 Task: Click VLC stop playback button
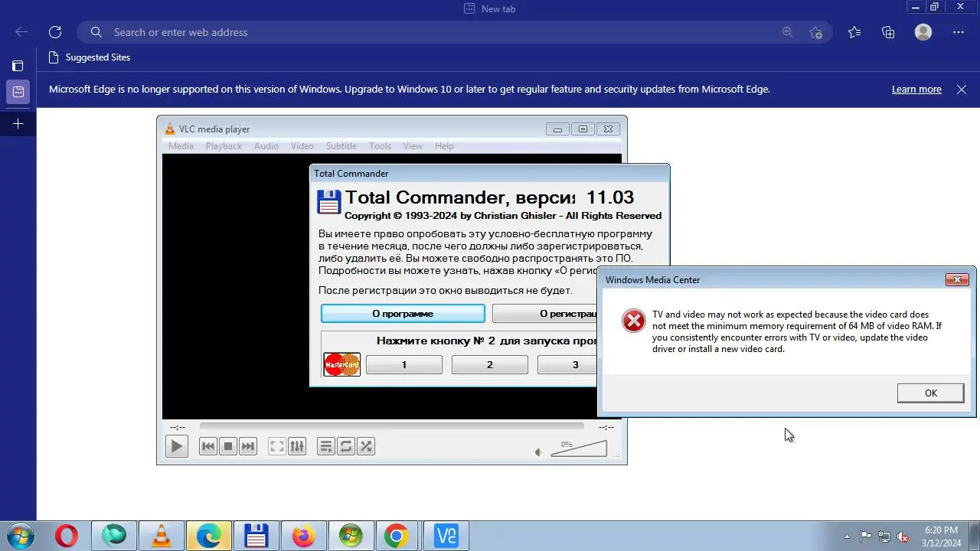click(x=227, y=446)
